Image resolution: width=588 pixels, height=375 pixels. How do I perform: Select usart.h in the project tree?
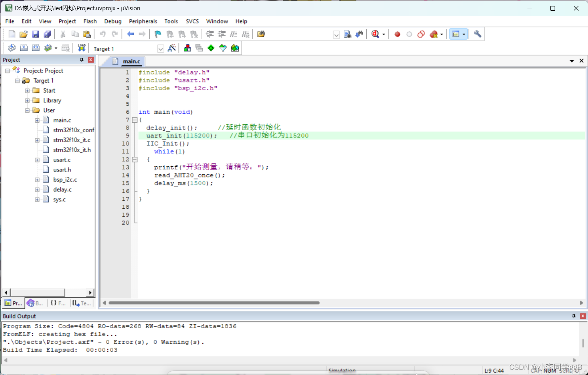point(62,170)
